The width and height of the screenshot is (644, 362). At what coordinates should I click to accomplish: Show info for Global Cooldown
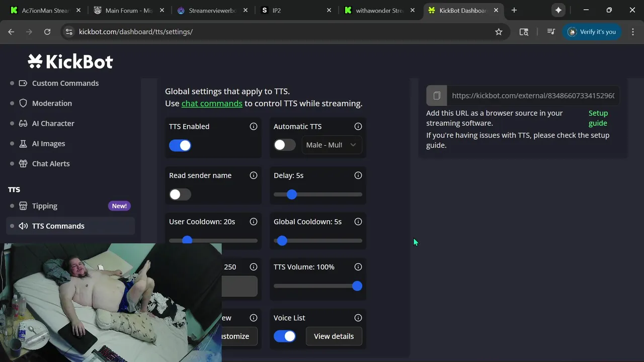pyautogui.click(x=358, y=221)
